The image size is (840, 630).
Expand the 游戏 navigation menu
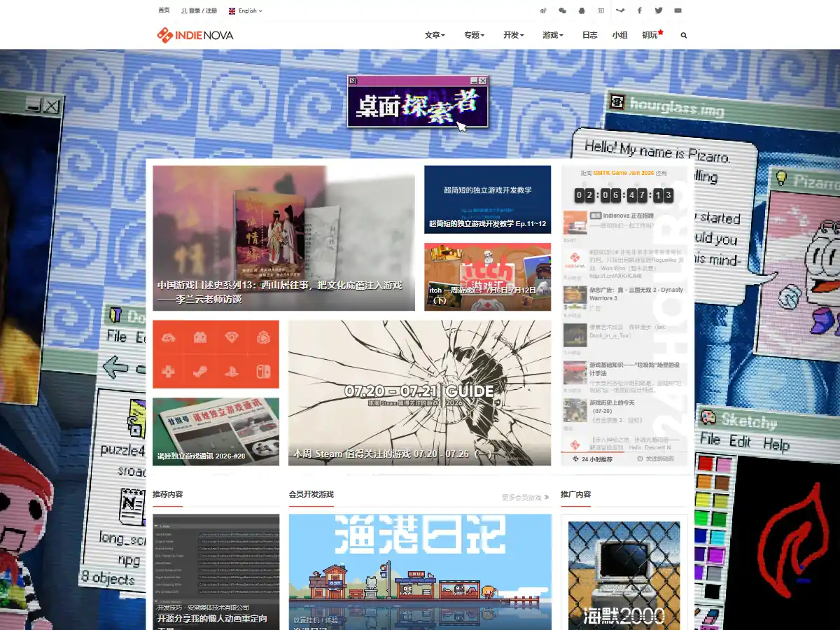tap(552, 35)
